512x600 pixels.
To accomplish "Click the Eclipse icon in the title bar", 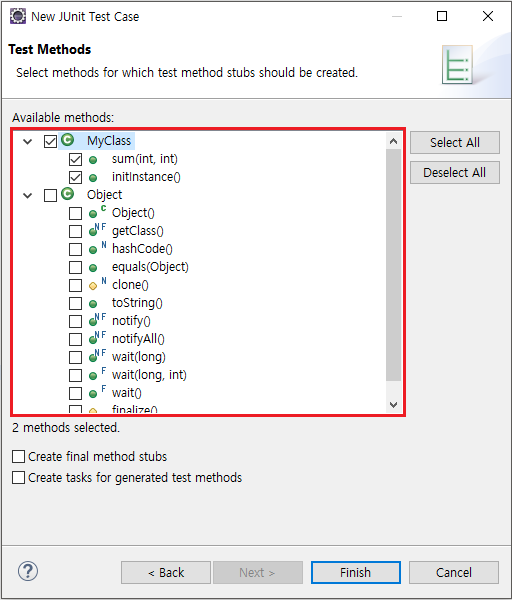I will pos(18,16).
